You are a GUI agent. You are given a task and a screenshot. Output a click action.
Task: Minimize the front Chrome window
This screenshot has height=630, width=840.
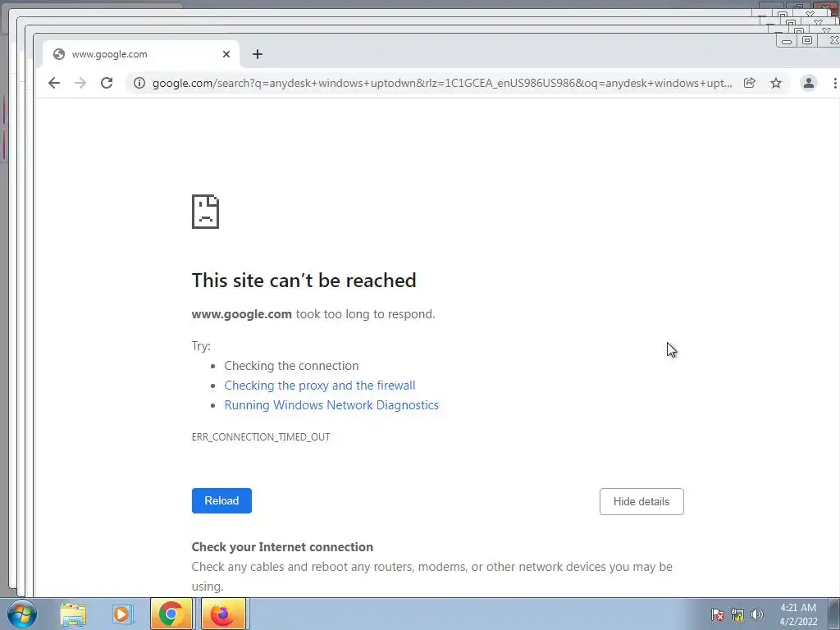[787, 41]
